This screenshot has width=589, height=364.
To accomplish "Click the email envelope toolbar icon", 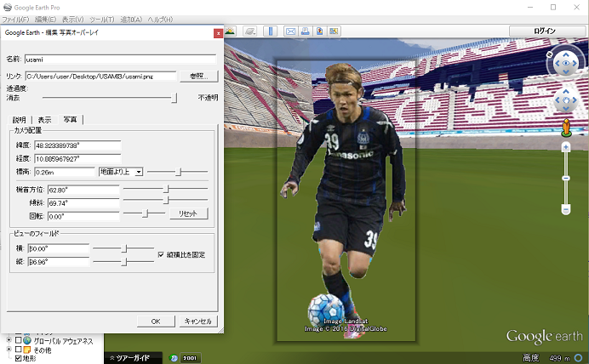I will tap(290, 31).
